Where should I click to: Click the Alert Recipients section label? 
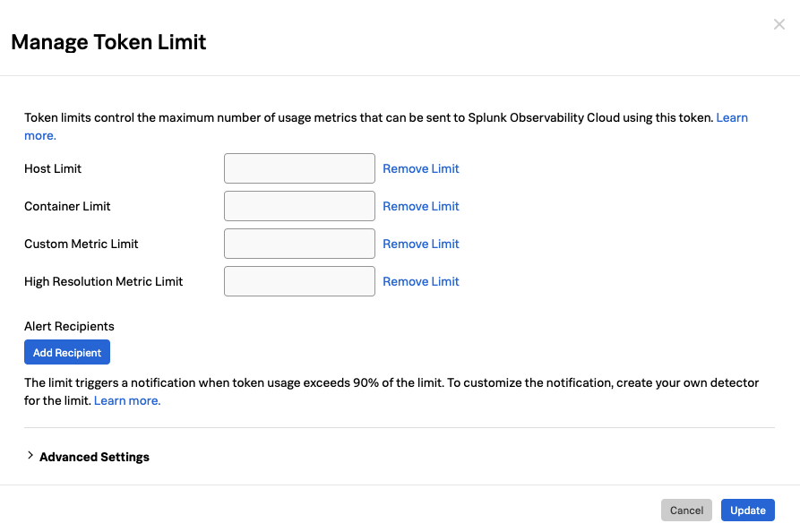[68, 326]
